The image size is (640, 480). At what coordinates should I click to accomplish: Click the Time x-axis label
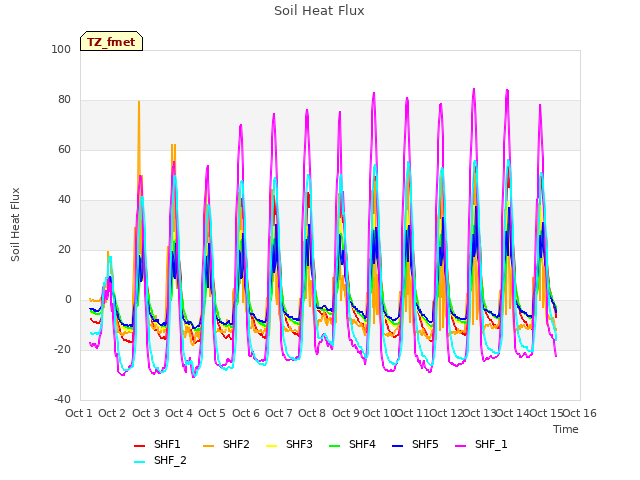tap(566, 429)
